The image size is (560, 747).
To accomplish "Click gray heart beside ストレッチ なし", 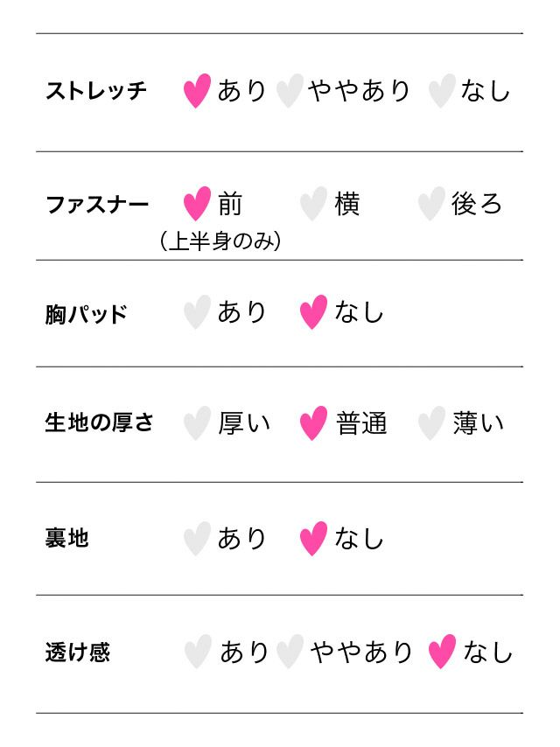I will (x=442, y=90).
